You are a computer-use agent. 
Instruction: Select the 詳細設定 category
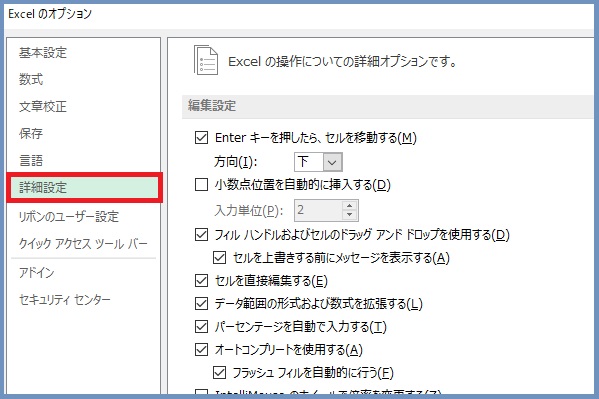84,187
